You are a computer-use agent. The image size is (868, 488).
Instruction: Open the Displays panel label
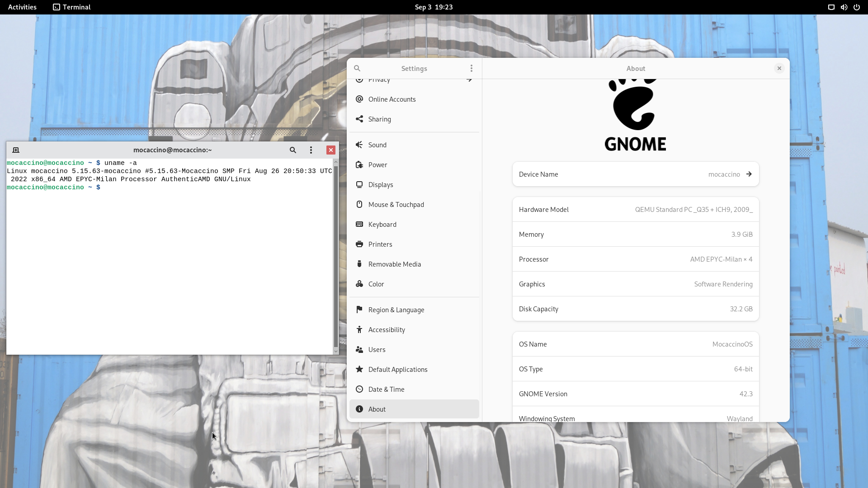[381, 184]
